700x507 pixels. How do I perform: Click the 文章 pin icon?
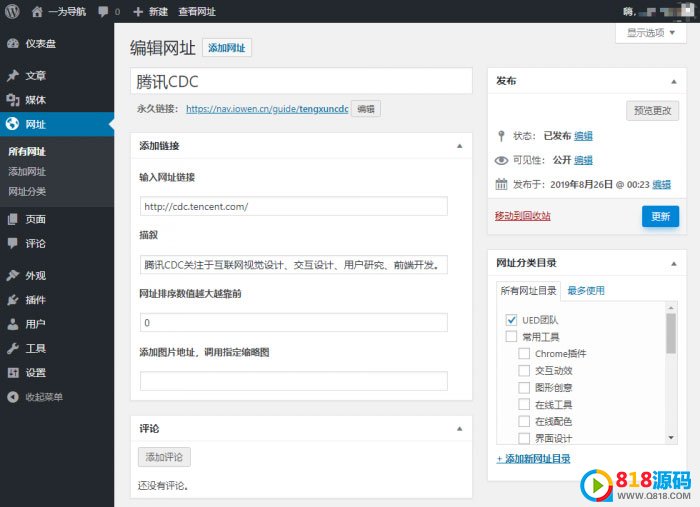(x=13, y=75)
